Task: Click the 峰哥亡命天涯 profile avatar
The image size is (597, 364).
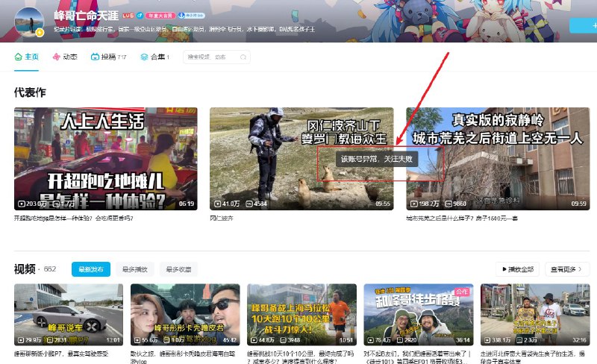Action: pos(29,22)
